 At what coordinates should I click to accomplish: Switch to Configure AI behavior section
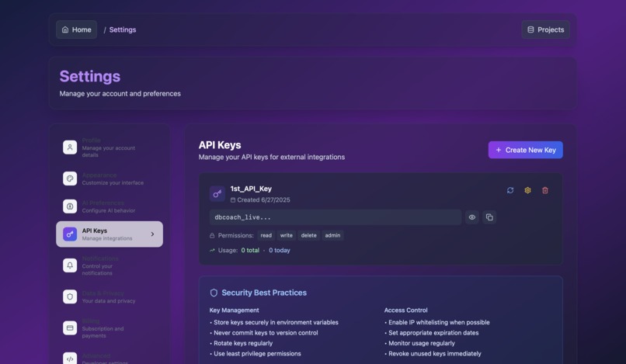[x=110, y=206]
